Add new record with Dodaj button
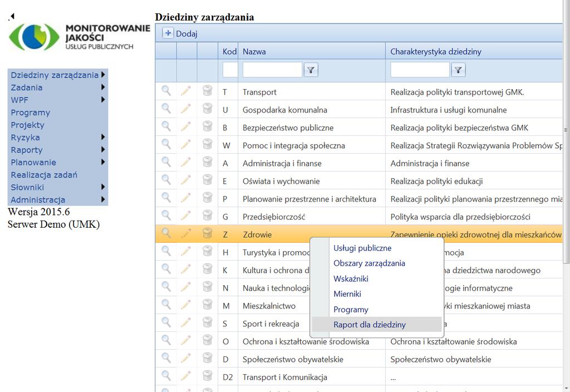570x392 pixels. pos(180,33)
